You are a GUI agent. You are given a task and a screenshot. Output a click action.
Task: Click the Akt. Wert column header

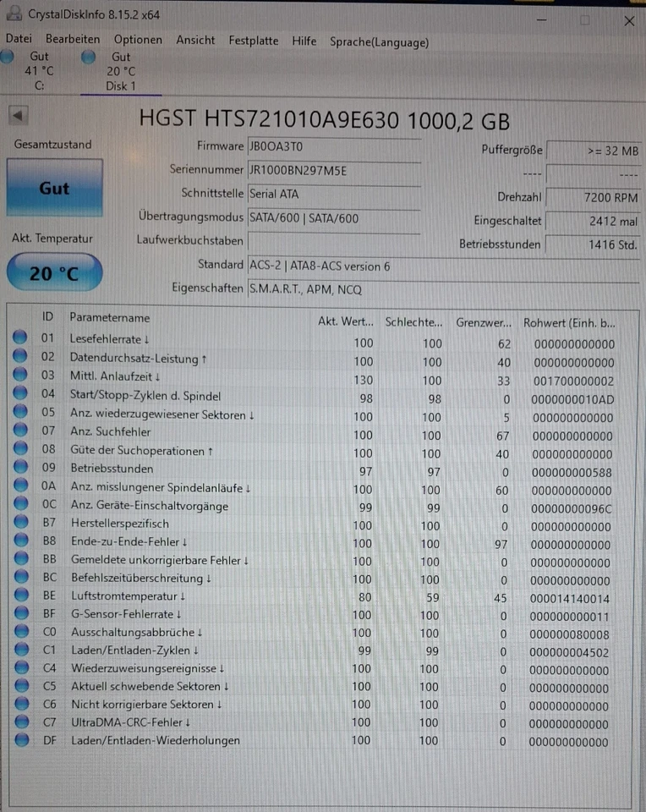point(346,321)
